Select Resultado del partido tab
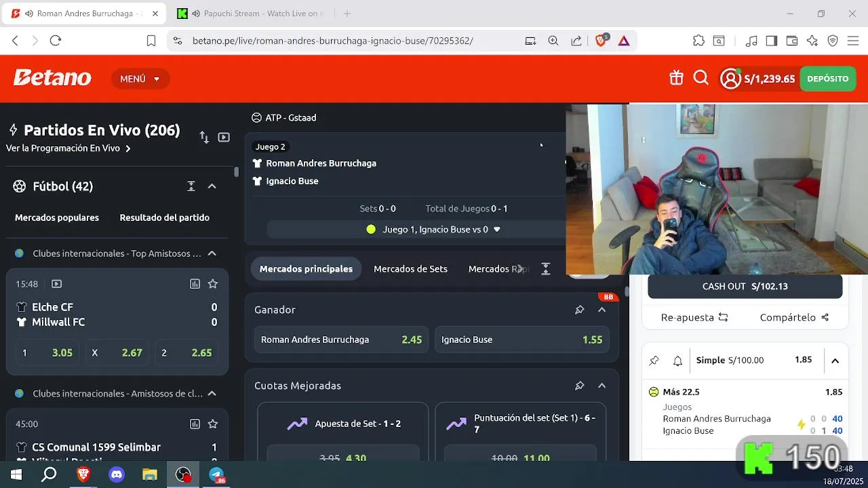Image resolution: width=868 pixels, height=488 pixels. 164,218
